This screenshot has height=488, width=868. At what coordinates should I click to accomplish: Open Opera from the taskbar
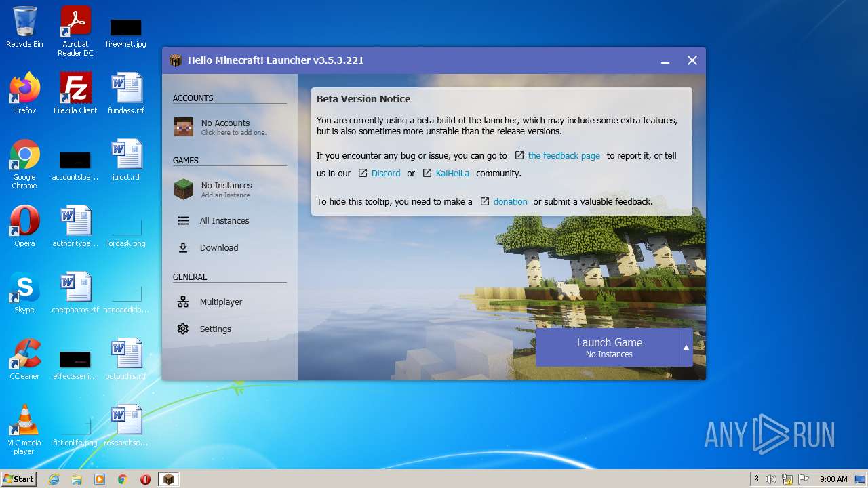click(145, 479)
